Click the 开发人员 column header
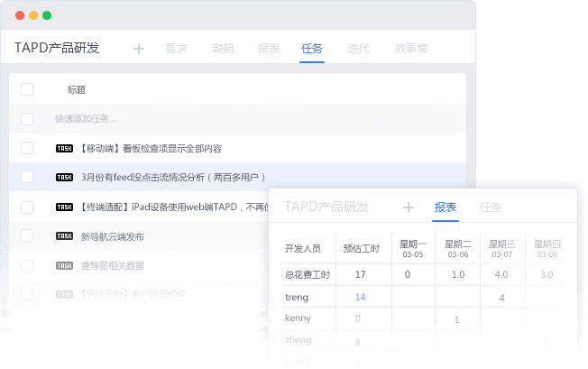This screenshot has width=588, height=369. coord(303,249)
